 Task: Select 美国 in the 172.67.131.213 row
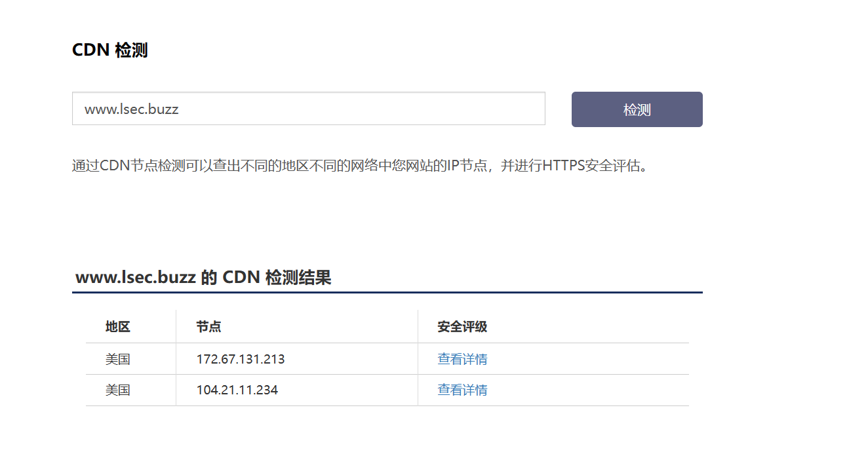coord(118,359)
